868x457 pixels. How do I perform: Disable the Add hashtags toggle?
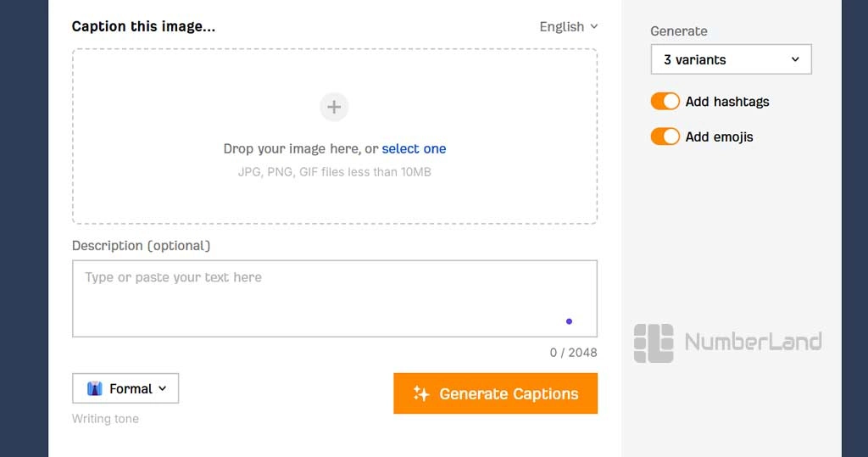click(665, 102)
